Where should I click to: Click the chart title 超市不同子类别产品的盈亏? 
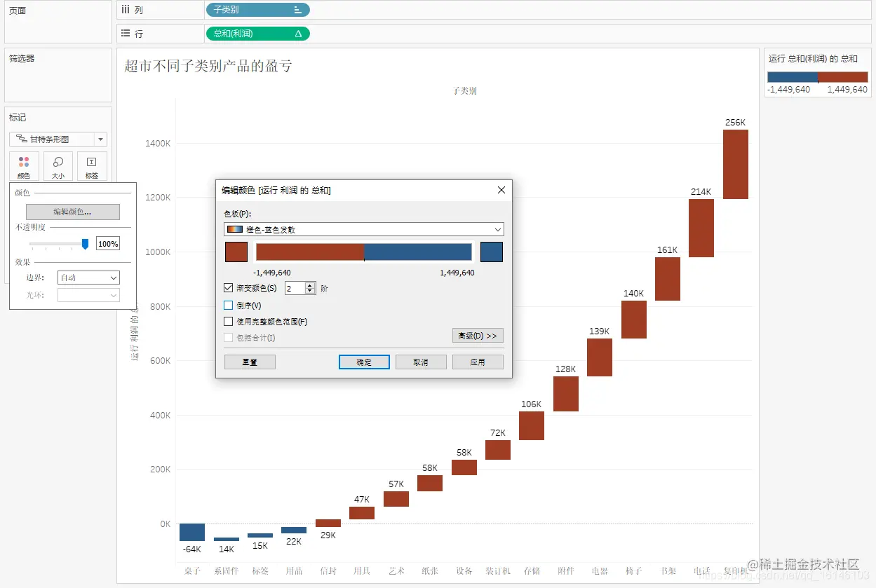pyautogui.click(x=208, y=66)
